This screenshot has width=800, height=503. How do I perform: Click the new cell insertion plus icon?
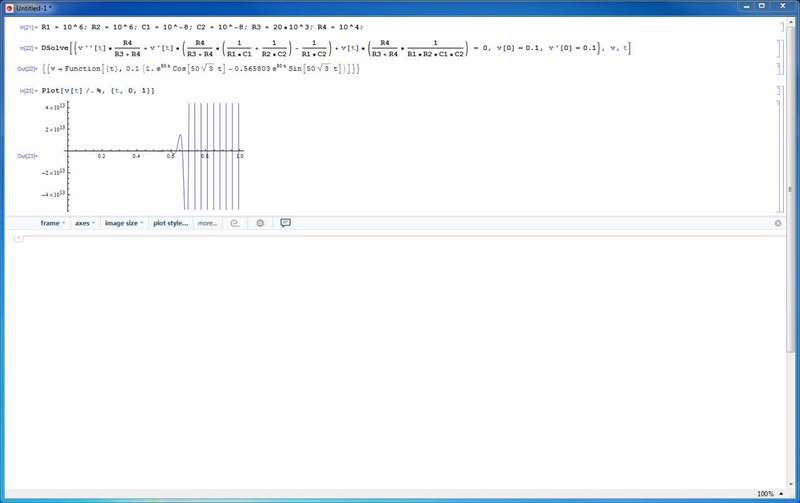click(19, 238)
